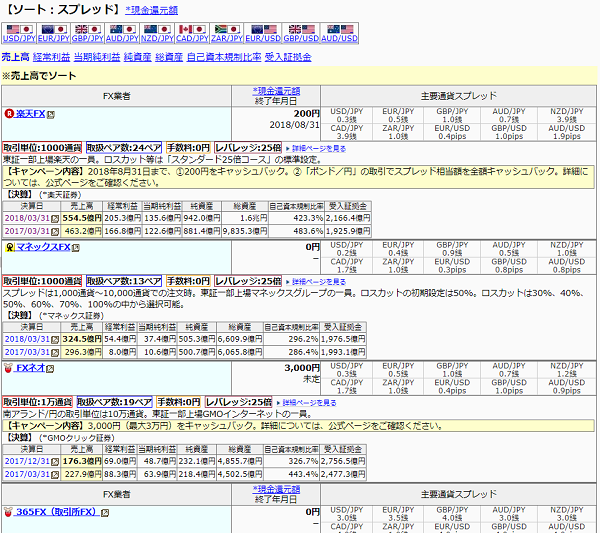Screen dimensions: 600x533
Task: Open the 365FX（取引所FX） broker link
Action: [57, 512]
